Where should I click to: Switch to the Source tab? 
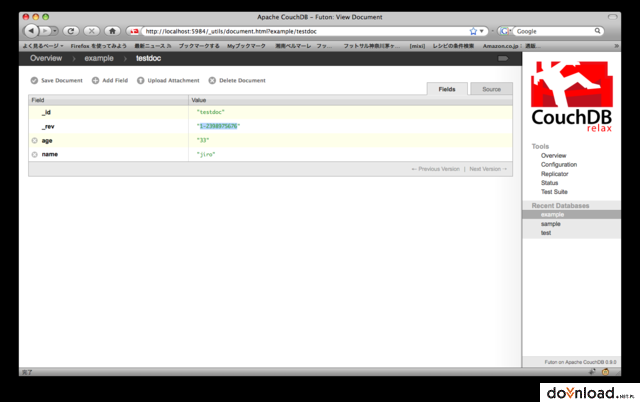pos(491,89)
